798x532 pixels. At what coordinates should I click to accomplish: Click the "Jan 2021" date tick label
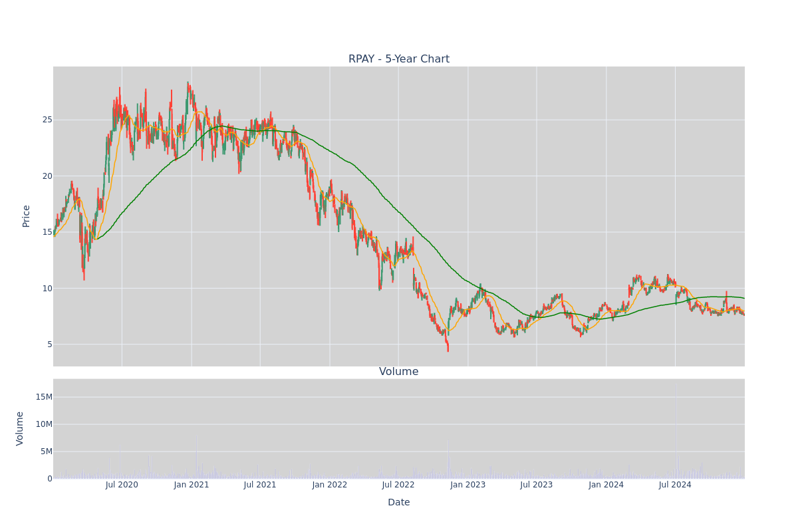point(192,485)
